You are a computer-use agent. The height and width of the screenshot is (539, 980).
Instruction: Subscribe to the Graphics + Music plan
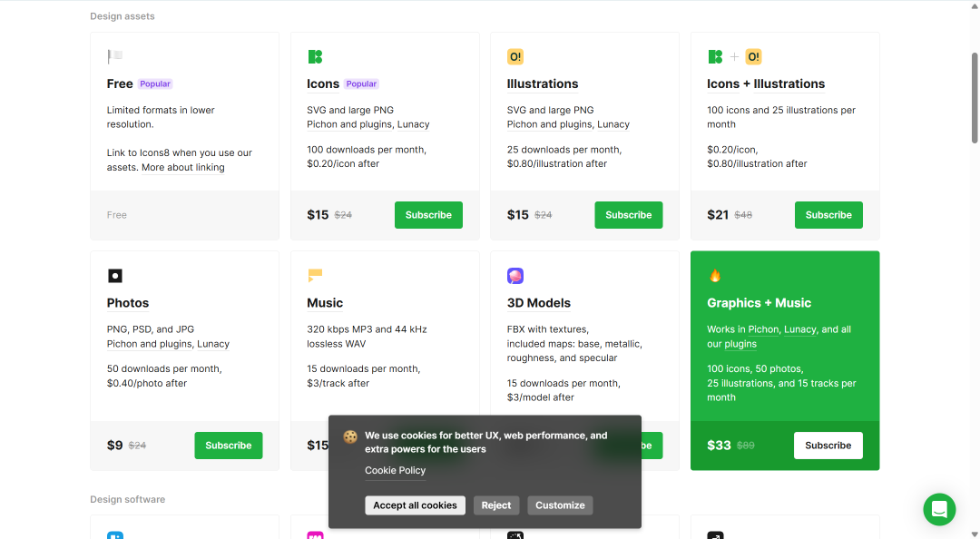coord(828,446)
